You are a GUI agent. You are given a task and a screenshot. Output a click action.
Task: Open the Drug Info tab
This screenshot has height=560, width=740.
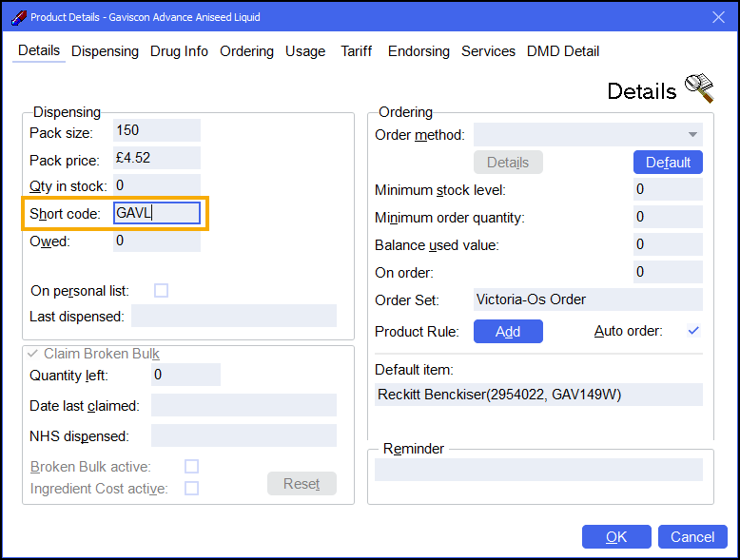click(x=179, y=51)
